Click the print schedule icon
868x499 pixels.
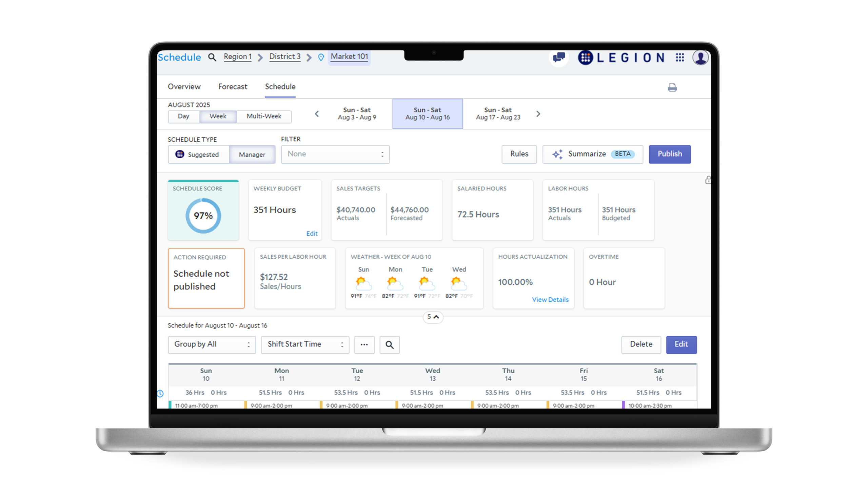(673, 88)
